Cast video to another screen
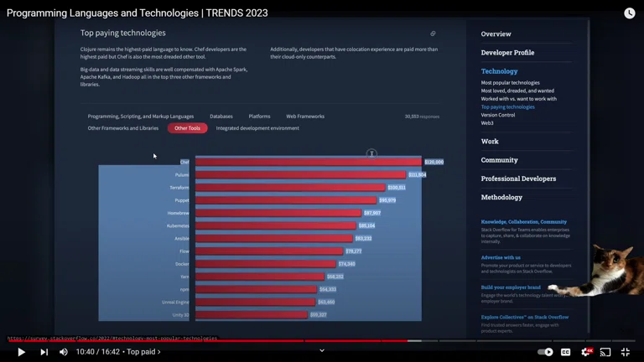The height and width of the screenshot is (362, 644). 605,352
